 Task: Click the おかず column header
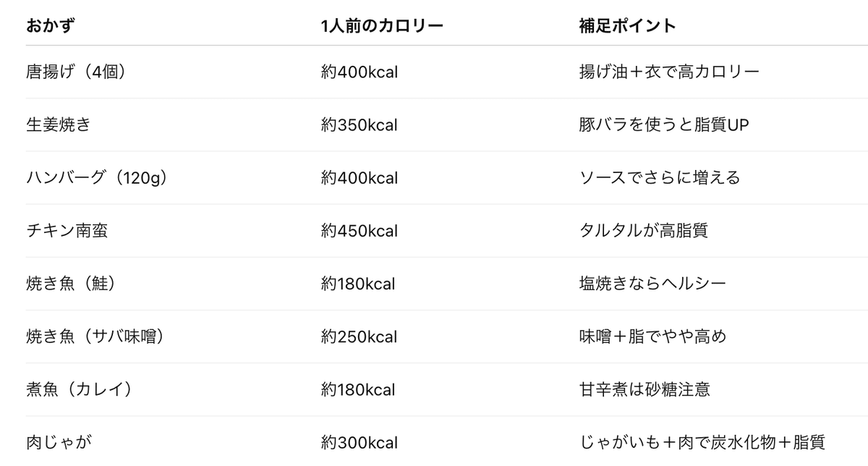click(x=50, y=26)
